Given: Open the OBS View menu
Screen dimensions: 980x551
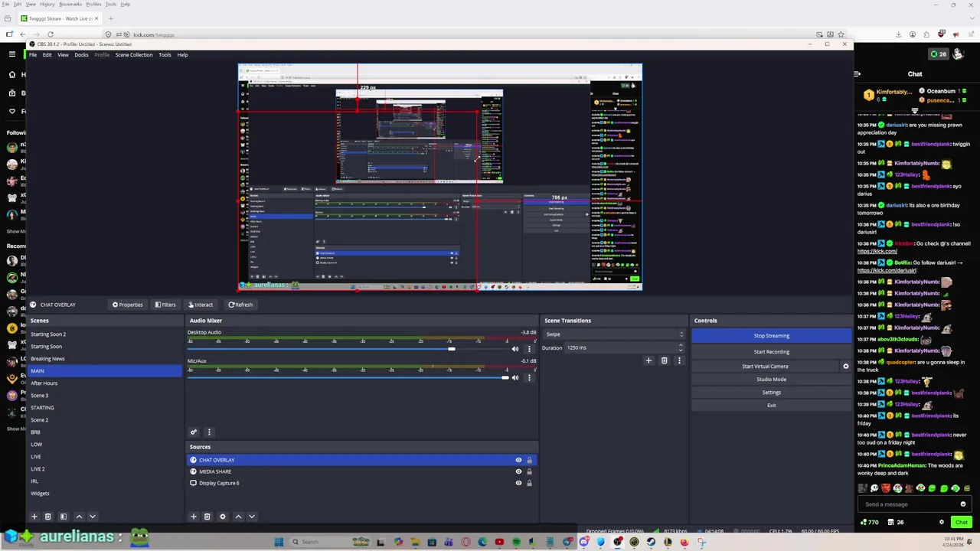Looking at the screenshot, I should click(x=63, y=55).
